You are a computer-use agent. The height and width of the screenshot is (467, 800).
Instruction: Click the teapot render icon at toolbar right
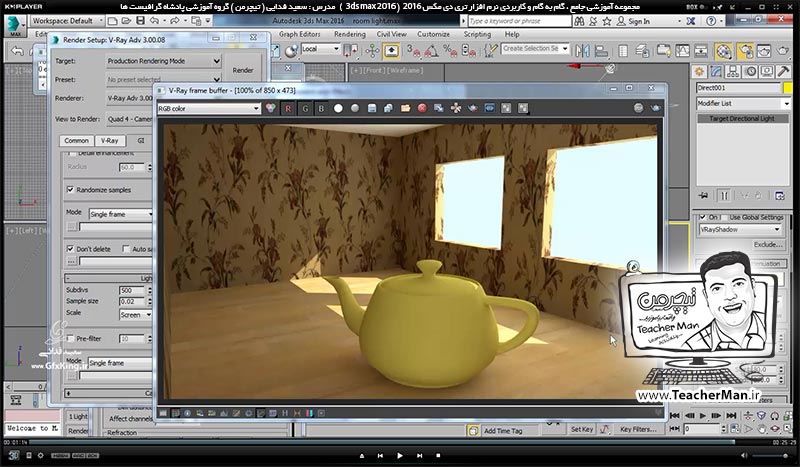(656, 108)
